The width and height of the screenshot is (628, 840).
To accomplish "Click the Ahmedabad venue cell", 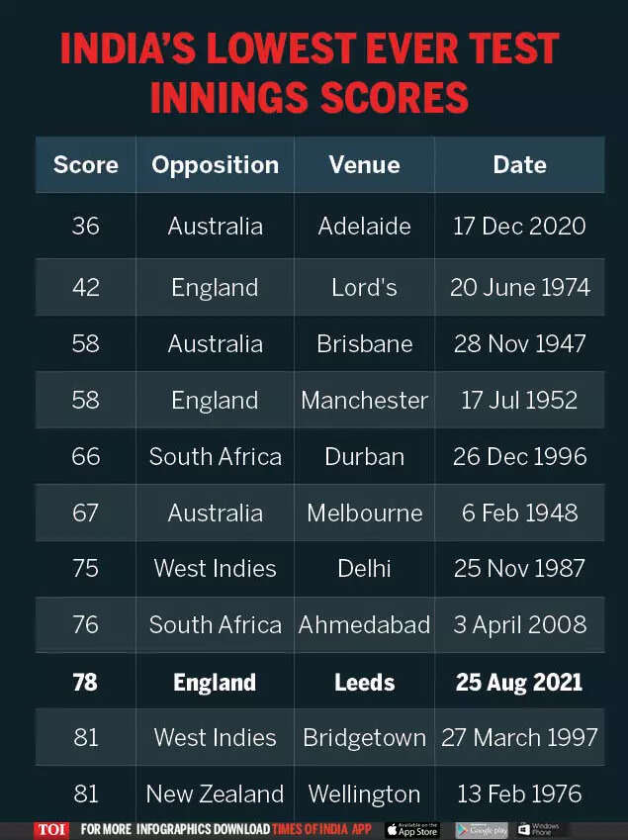I will pyautogui.click(x=364, y=625).
